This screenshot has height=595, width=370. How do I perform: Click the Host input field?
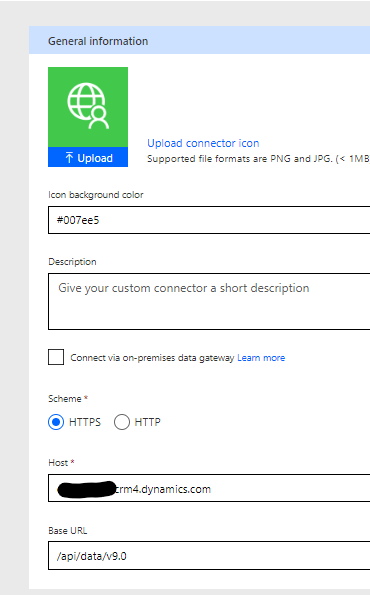pos(209,488)
